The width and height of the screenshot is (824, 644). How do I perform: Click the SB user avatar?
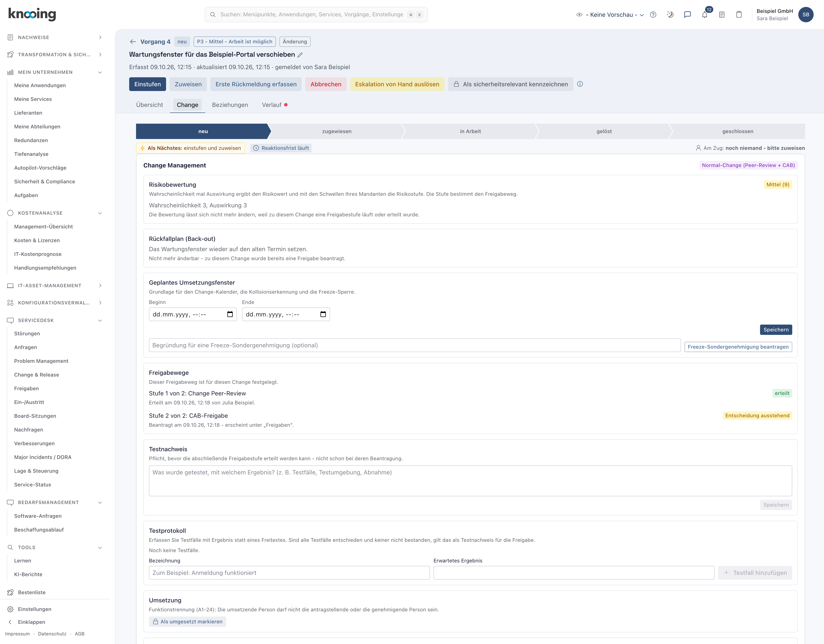pyautogui.click(x=806, y=15)
